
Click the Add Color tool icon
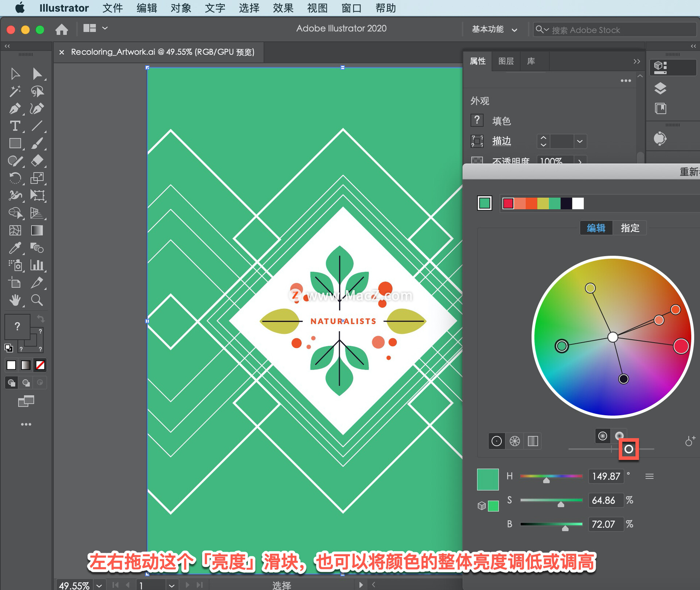click(x=689, y=441)
